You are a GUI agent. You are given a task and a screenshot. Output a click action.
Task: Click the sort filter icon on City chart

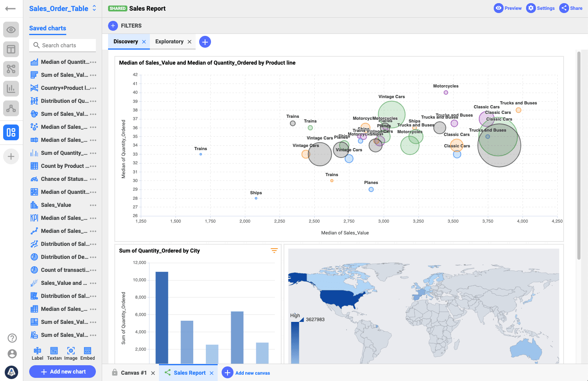click(x=274, y=251)
